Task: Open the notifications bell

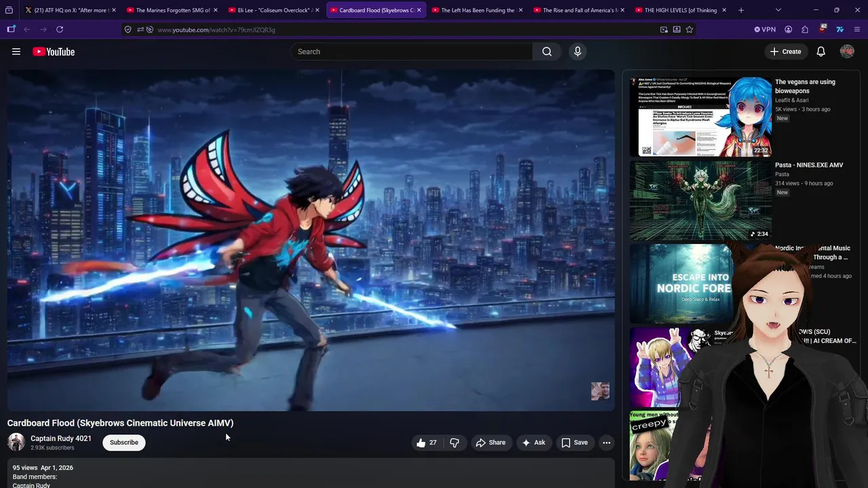Action: coord(821,52)
